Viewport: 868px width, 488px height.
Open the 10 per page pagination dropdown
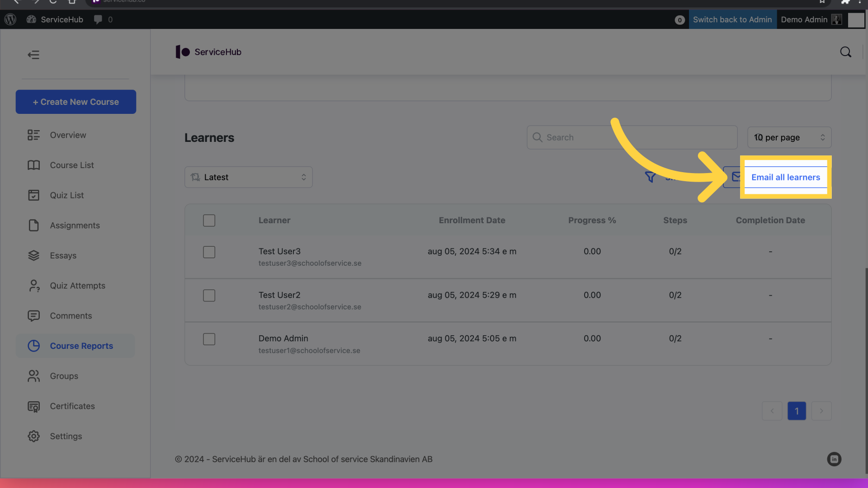pyautogui.click(x=789, y=137)
